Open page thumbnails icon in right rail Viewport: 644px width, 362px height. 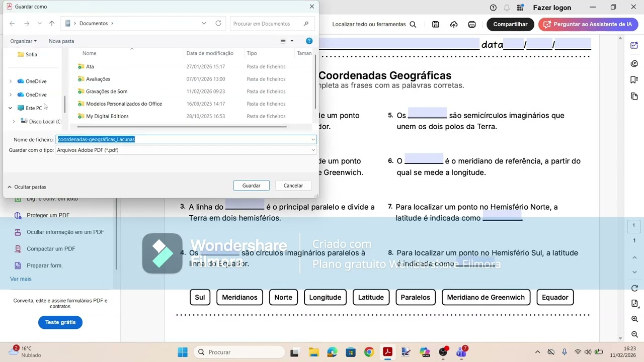[x=634, y=97]
